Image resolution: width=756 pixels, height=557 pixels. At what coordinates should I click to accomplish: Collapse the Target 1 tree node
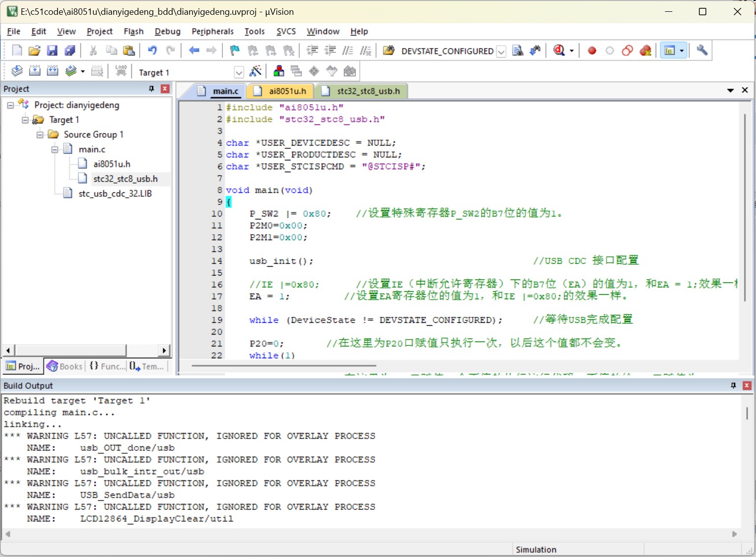point(25,120)
